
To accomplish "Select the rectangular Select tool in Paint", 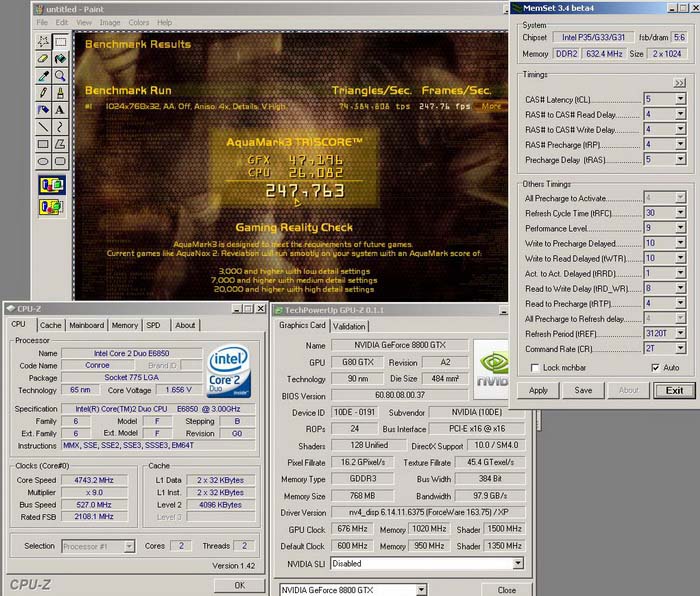I will (60, 42).
